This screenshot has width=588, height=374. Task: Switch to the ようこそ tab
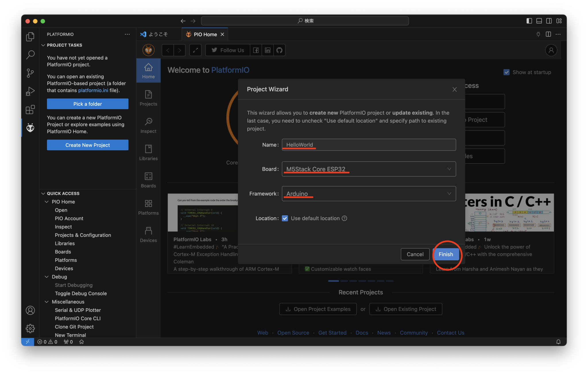[x=158, y=34]
